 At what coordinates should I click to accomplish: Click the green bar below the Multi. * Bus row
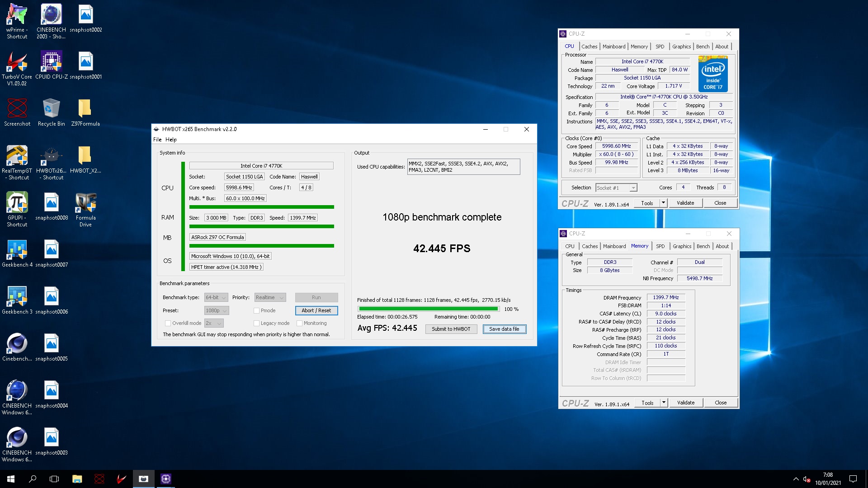pyautogui.click(x=261, y=207)
